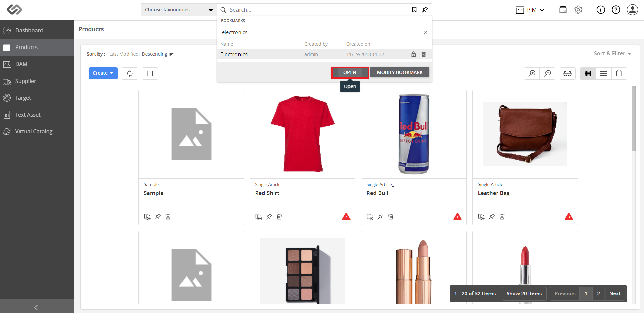Switch to calendar table view
This screenshot has height=313, width=644.
(619, 73)
